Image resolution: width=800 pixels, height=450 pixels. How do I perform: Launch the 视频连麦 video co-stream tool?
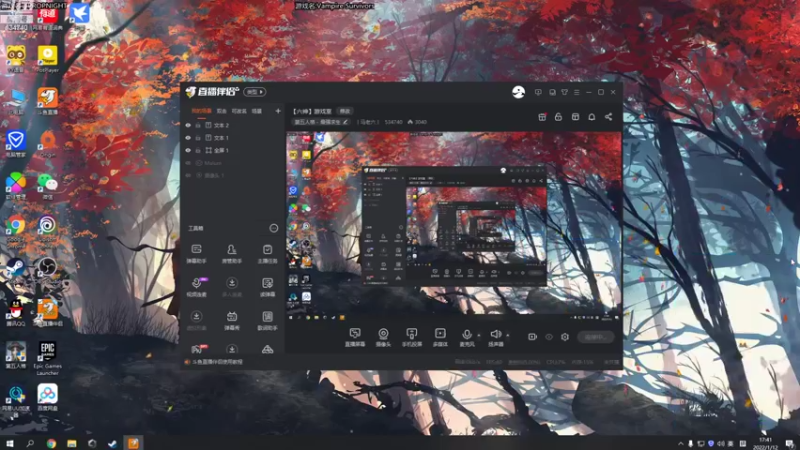(x=196, y=287)
